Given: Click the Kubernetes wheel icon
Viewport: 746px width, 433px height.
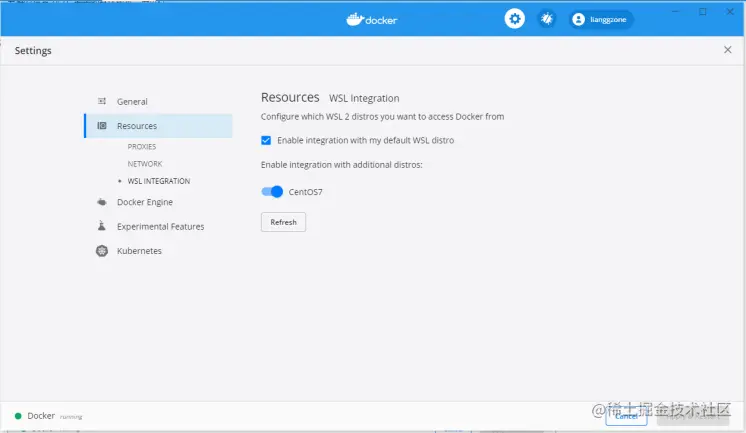Looking at the screenshot, I should pos(102,251).
